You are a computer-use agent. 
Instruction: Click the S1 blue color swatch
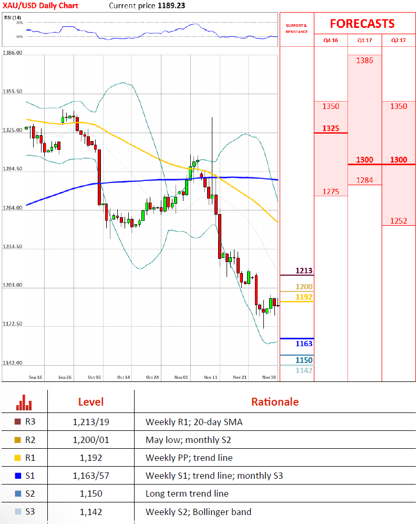tap(18, 476)
